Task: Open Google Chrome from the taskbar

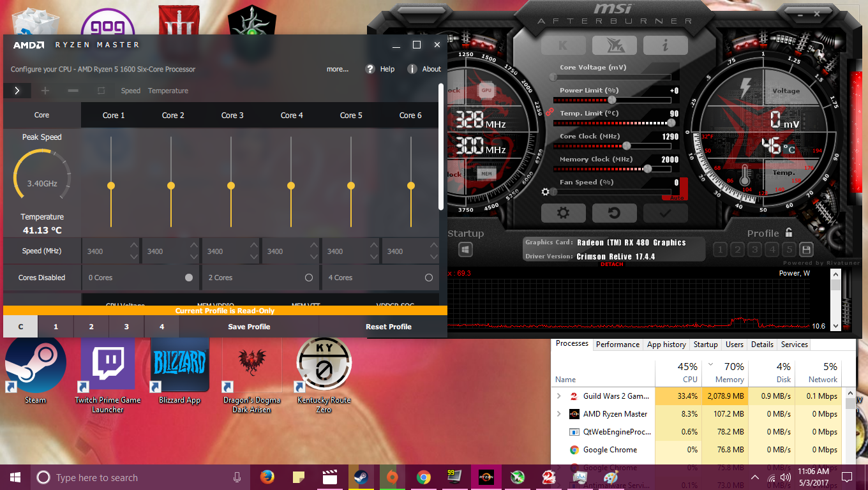Action: (x=423, y=477)
